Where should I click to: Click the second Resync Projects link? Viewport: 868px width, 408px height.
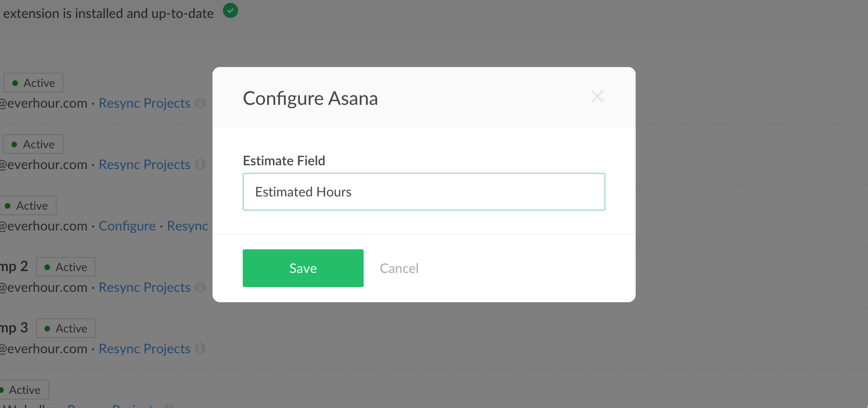[x=144, y=164]
